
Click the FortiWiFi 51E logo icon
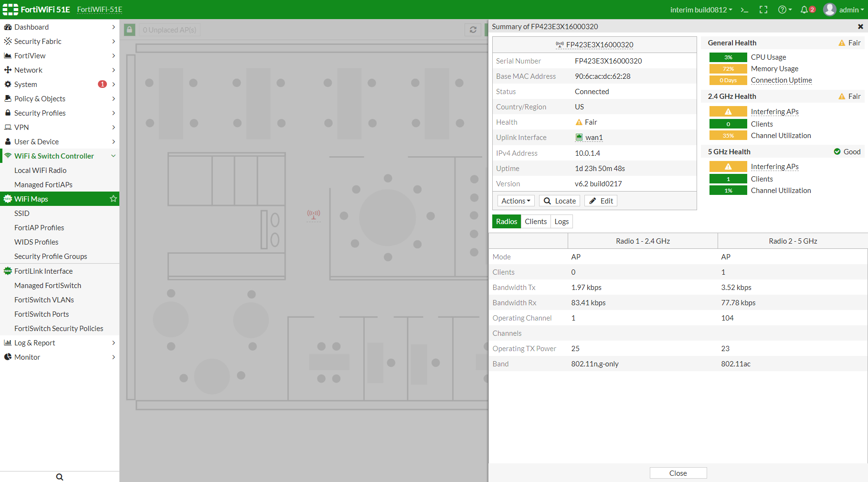(11, 10)
